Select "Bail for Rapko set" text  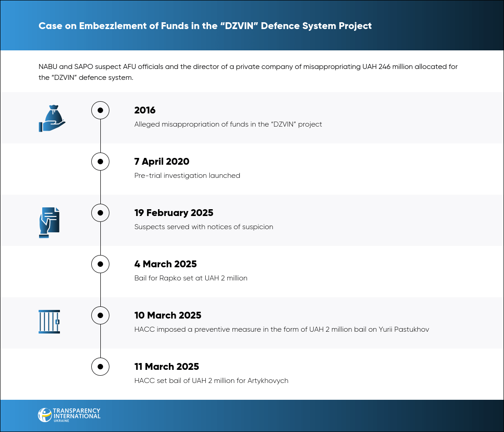[191, 278]
